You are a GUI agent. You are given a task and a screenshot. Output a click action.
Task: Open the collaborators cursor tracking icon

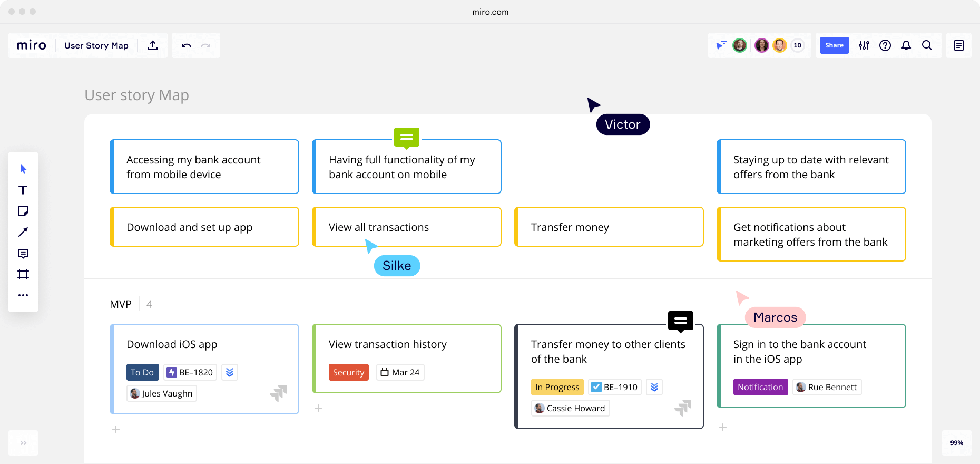tap(721, 45)
